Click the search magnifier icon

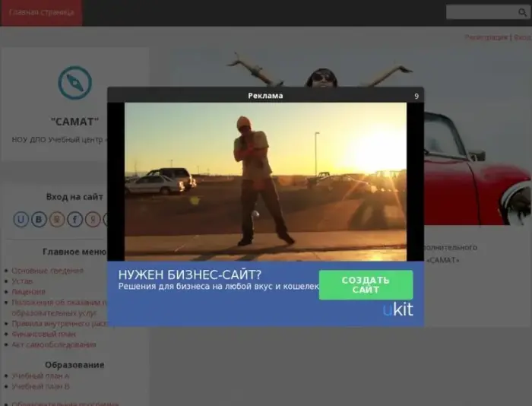click(x=524, y=12)
